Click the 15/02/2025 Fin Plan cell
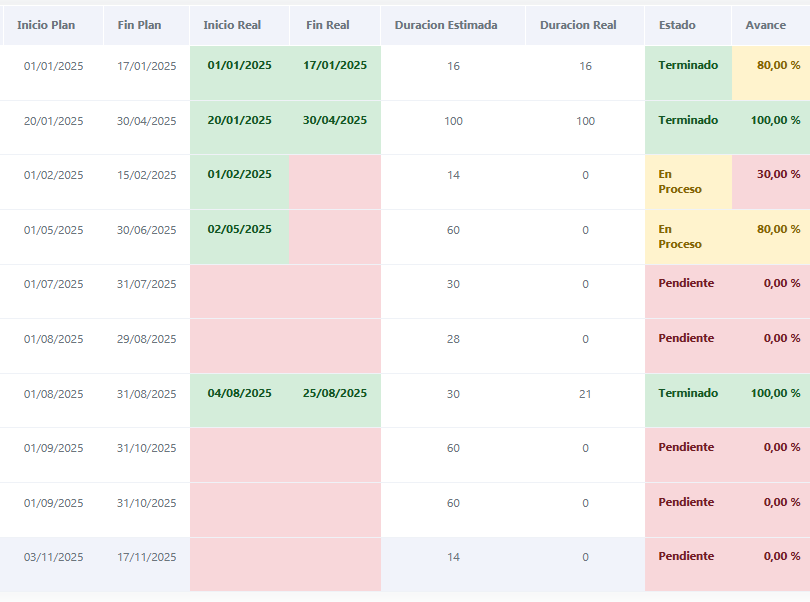 [146, 175]
